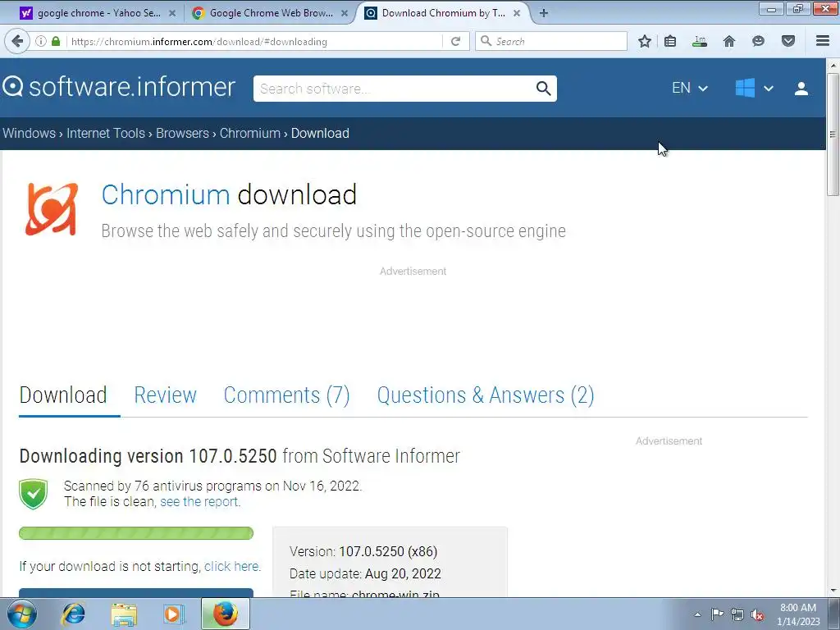This screenshot has width=840, height=630.
Task: Open a new tab with plus button
Action: pyautogui.click(x=544, y=13)
